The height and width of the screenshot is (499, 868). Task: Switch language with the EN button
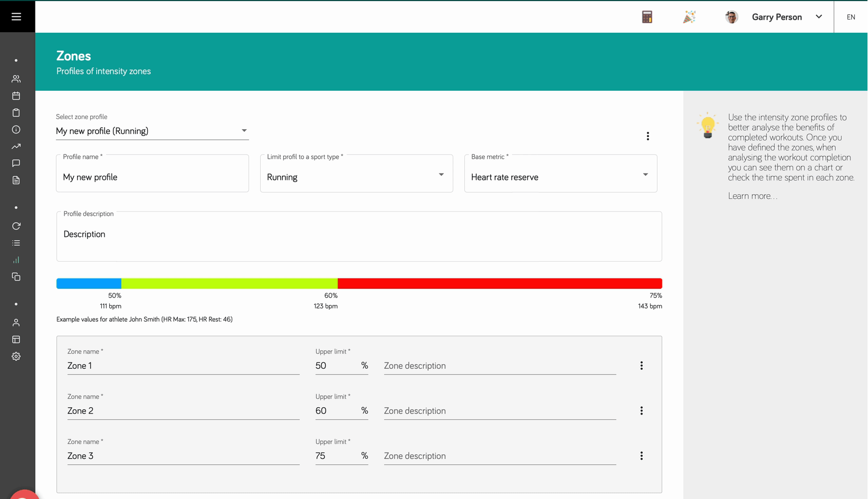point(851,17)
